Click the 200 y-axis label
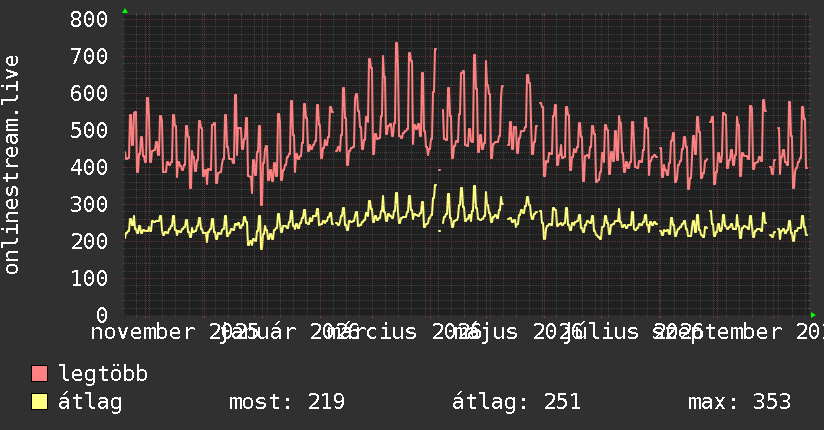824x430 pixels. tap(89, 241)
